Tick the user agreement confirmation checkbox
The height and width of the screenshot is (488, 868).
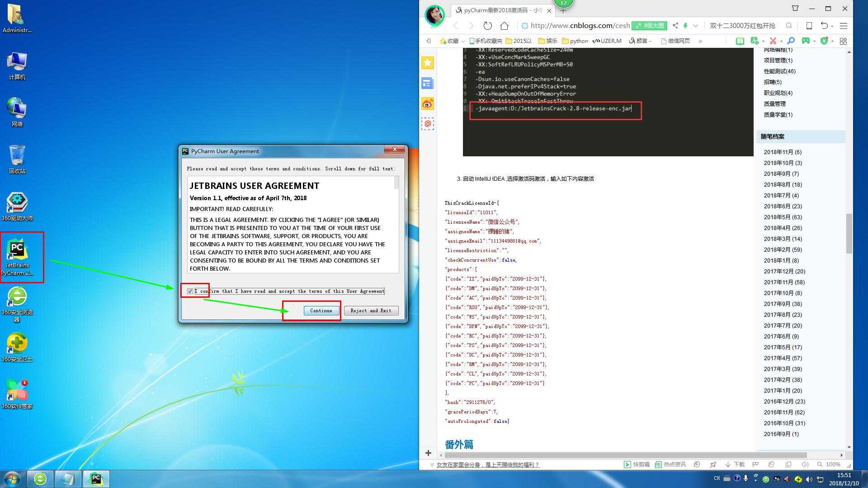click(x=190, y=291)
